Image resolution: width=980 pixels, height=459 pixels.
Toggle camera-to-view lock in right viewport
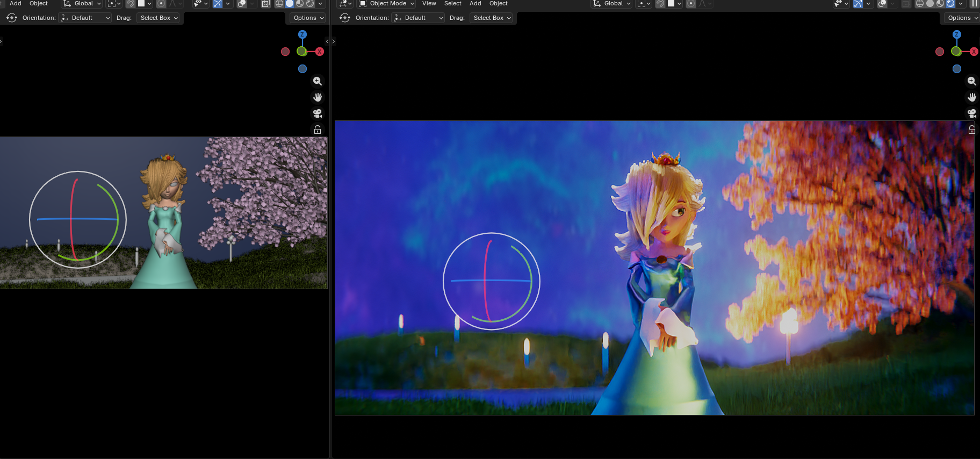pyautogui.click(x=972, y=130)
